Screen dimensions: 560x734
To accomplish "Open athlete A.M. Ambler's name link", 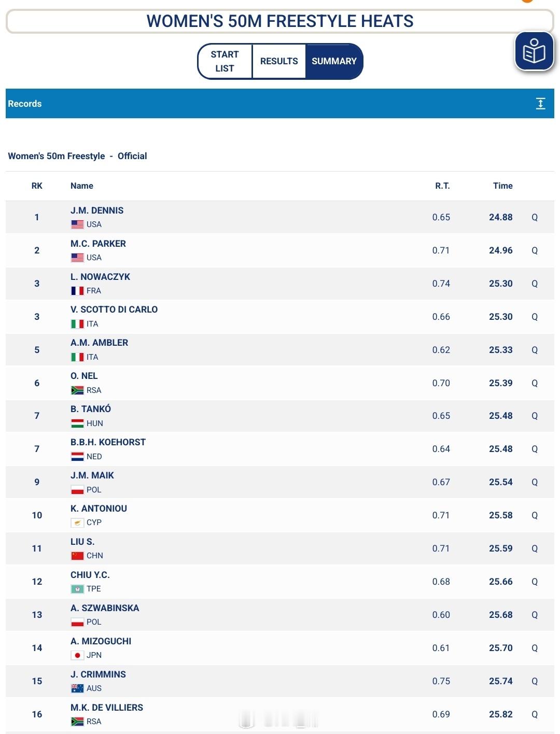I will 99,343.
